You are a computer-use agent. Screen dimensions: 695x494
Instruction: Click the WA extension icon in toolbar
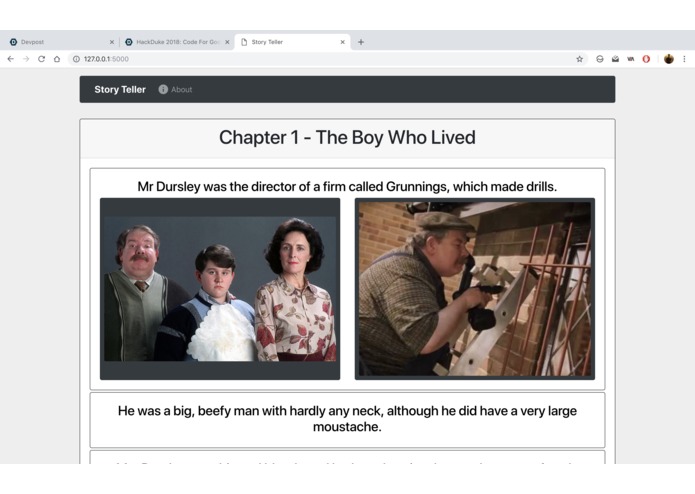coord(631,59)
